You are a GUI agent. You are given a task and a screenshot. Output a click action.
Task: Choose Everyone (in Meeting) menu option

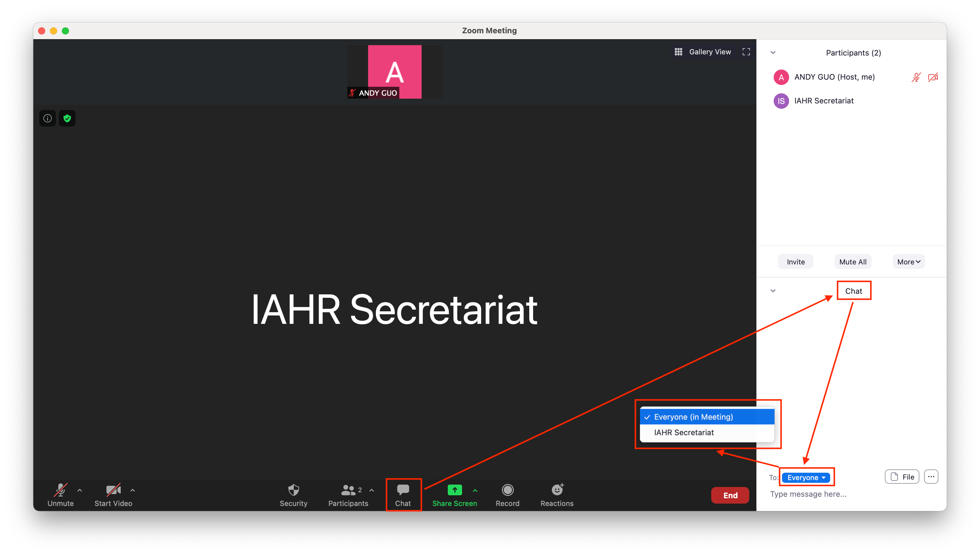point(693,417)
